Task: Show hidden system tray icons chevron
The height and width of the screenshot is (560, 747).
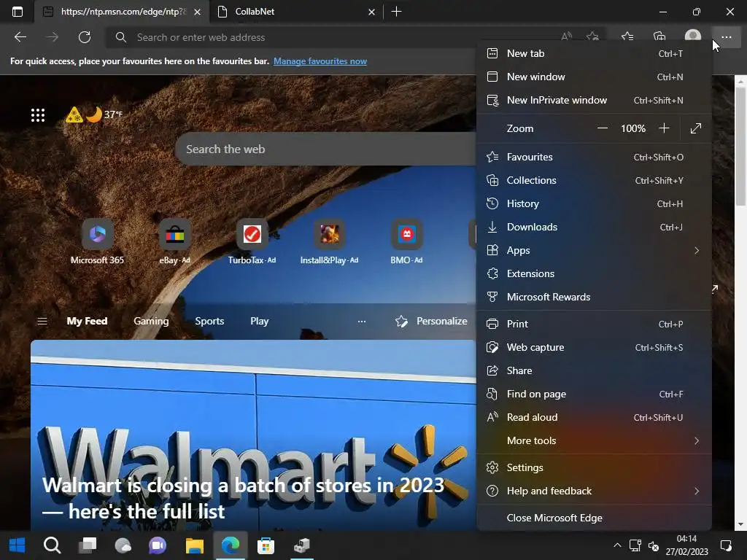Action: tap(617, 545)
